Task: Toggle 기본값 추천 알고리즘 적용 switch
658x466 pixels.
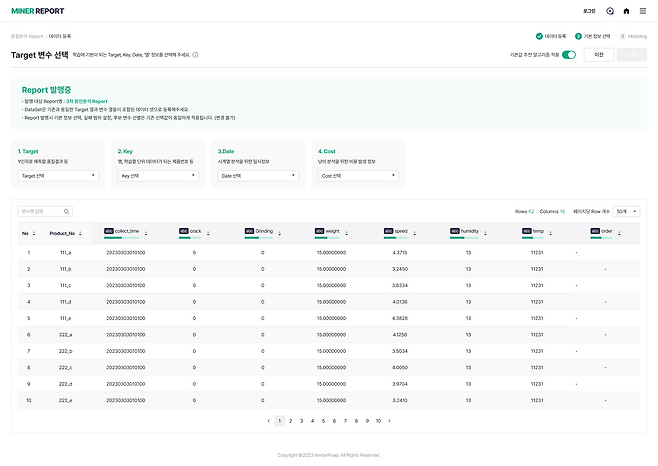Action: 569,55
